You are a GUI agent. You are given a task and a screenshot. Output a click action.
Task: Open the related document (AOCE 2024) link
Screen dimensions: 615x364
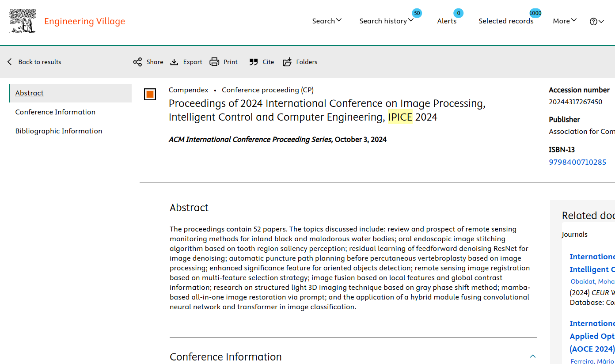592,349
